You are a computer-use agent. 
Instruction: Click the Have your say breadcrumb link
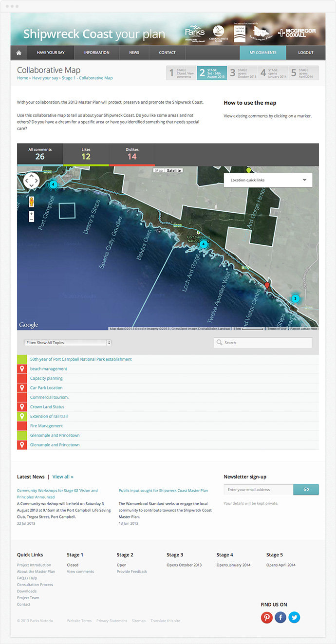[45, 78]
